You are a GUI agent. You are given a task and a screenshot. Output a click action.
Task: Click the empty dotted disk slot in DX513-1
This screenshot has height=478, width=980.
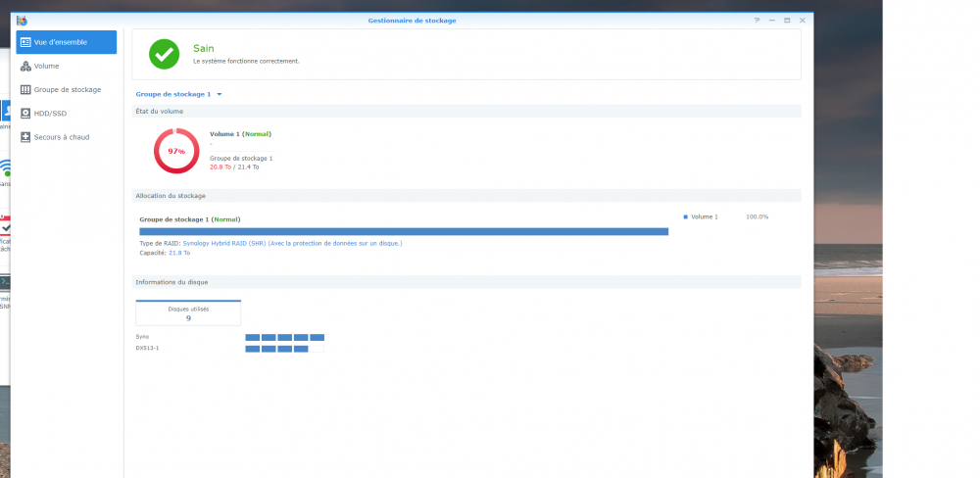(x=317, y=349)
